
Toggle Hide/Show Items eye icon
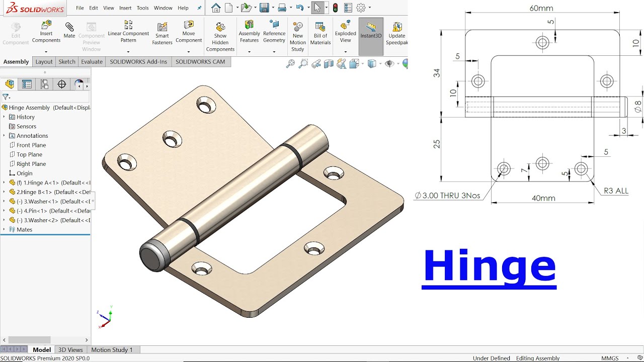pyautogui.click(x=389, y=64)
